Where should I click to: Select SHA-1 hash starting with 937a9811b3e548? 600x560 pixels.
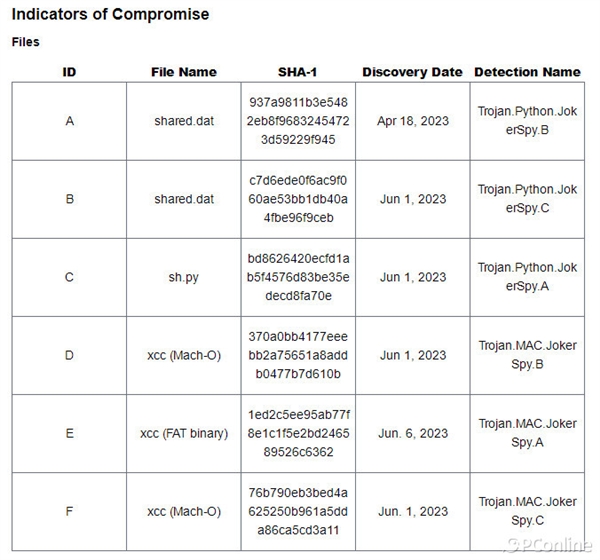tap(298, 121)
